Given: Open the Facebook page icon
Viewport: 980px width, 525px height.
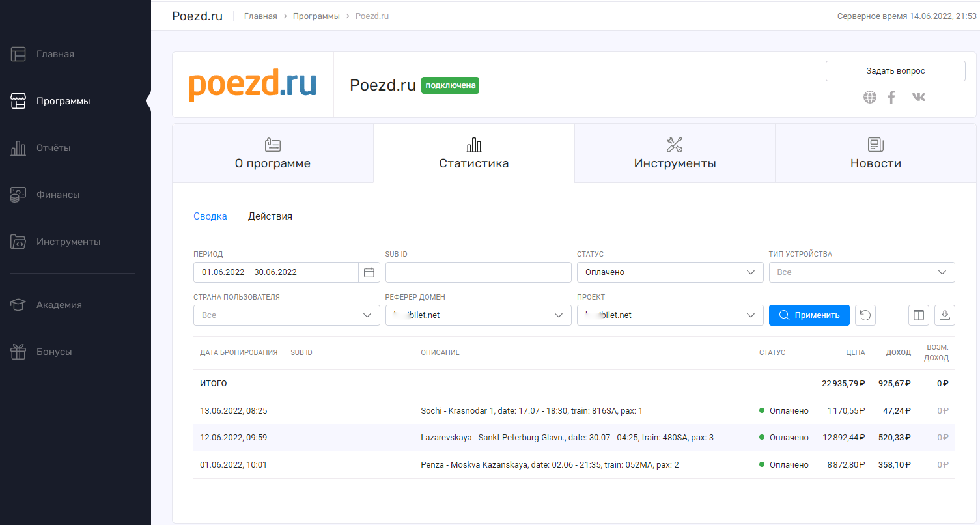Looking at the screenshot, I should pos(892,97).
